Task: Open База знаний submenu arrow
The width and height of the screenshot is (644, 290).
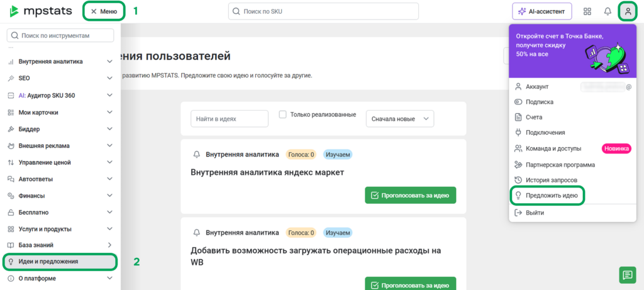Action: pyautogui.click(x=109, y=245)
